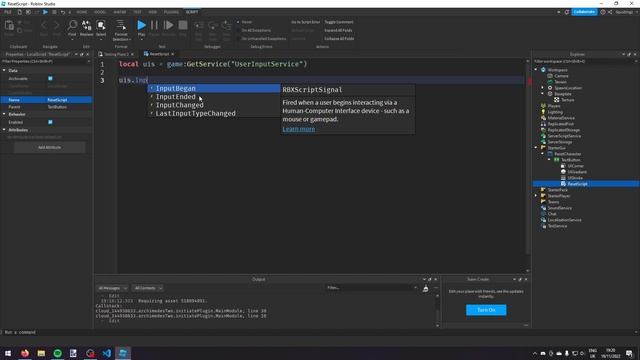Click the Stop square icon
The image size is (640, 360).
point(183,25)
